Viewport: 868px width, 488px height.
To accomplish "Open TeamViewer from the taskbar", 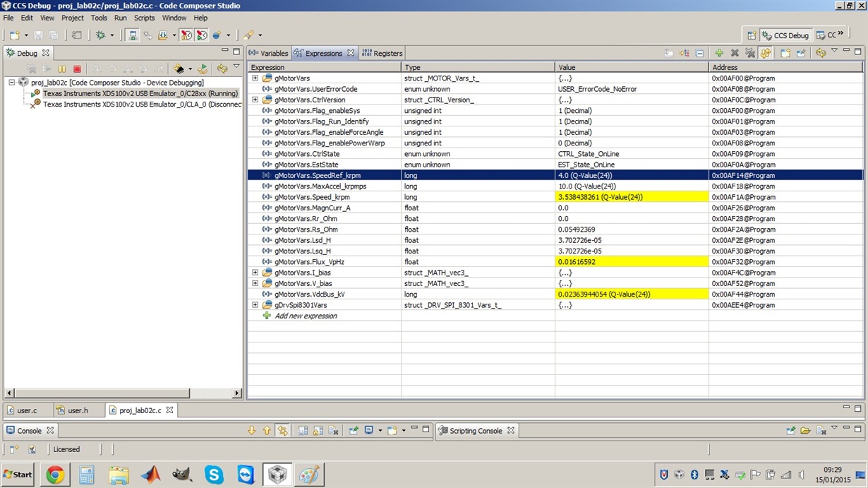I will click(x=246, y=475).
